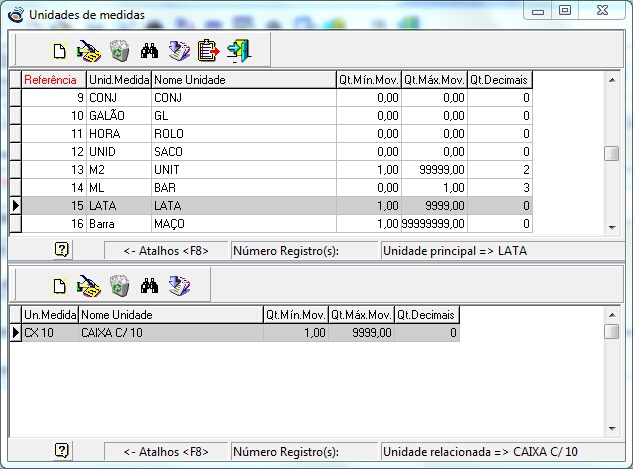This screenshot has height=469, width=633.
Task: Click the recycle bin delete icon in lower toolbar
Action: coord(119,286)
